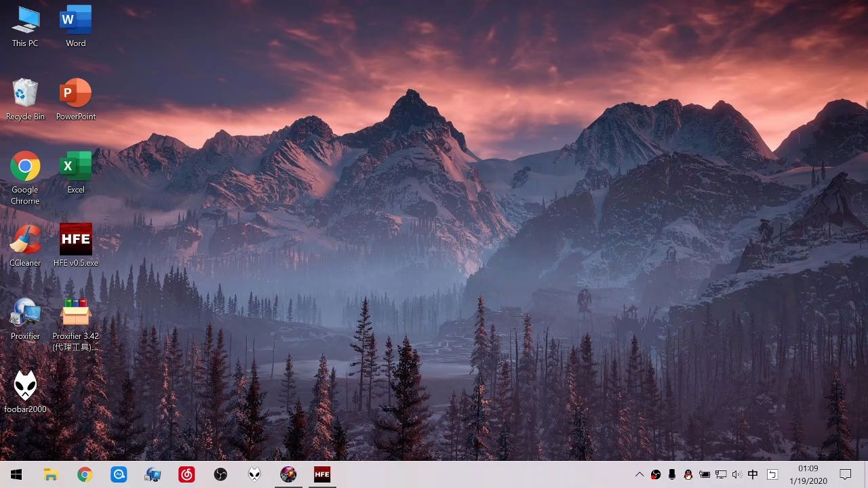The height and width of the screenshot is (488, 868).
Task: Switch to the running HFE app on taskbar
Action: [x=322, y=474]
